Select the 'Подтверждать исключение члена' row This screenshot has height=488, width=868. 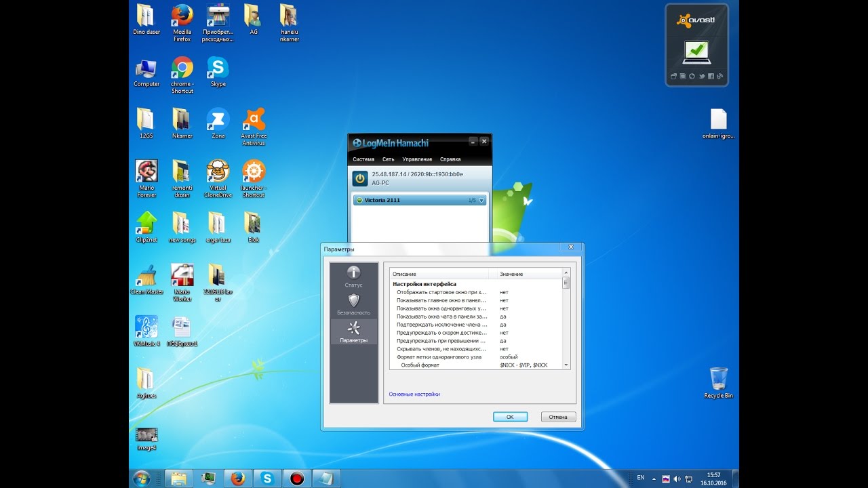coord(476,325)
